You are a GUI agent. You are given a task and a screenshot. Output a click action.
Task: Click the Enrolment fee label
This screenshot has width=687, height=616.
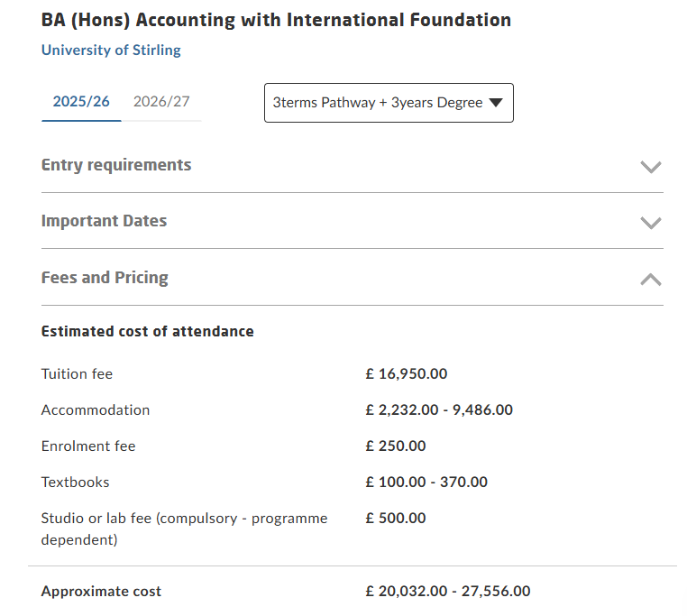pyautogui.click(x=88, y=446)
